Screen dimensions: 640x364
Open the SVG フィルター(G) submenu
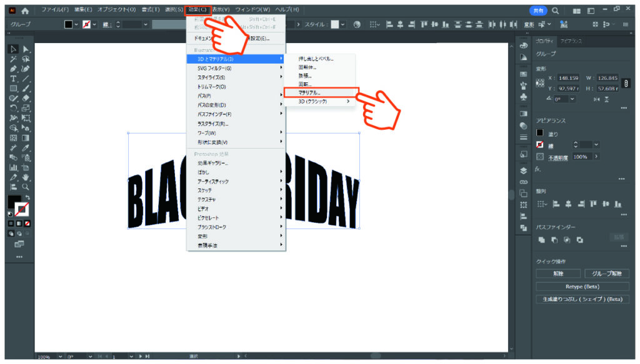pos(236,68)
